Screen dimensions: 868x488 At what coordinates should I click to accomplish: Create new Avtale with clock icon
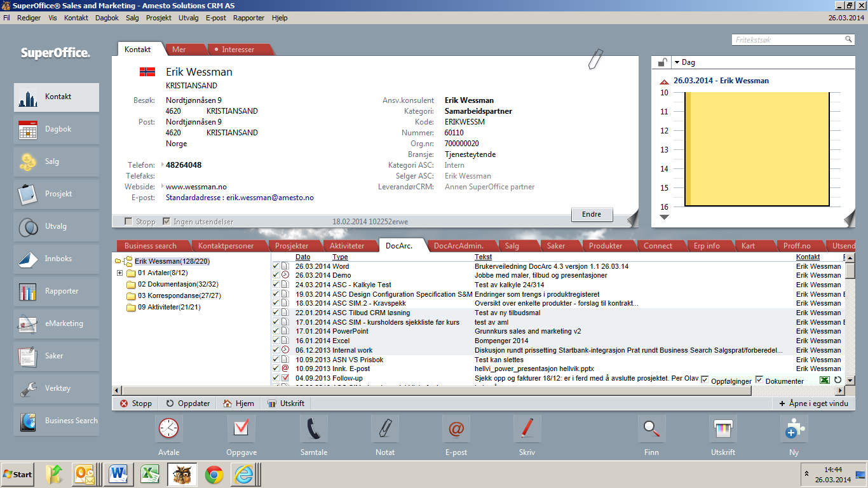[x=169, y=429]
